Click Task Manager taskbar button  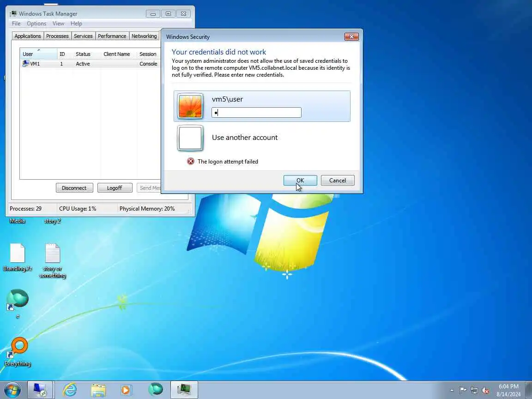[x=184, y=390]
